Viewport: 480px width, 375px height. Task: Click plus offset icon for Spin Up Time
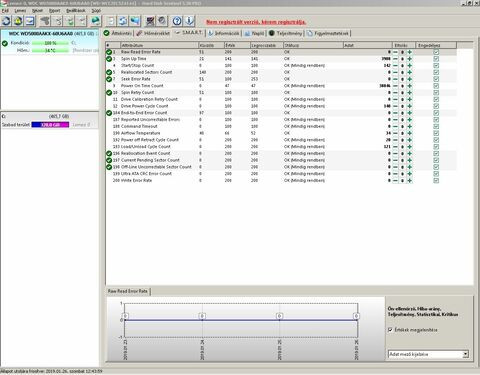pos(410,59)
